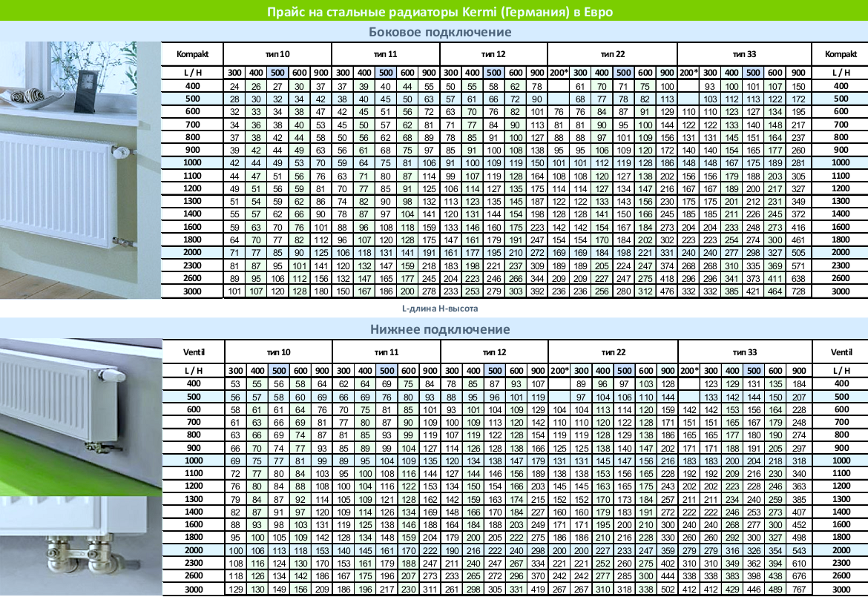Click price 476 in Kompakt 3000 row

[x=667, y=291]
